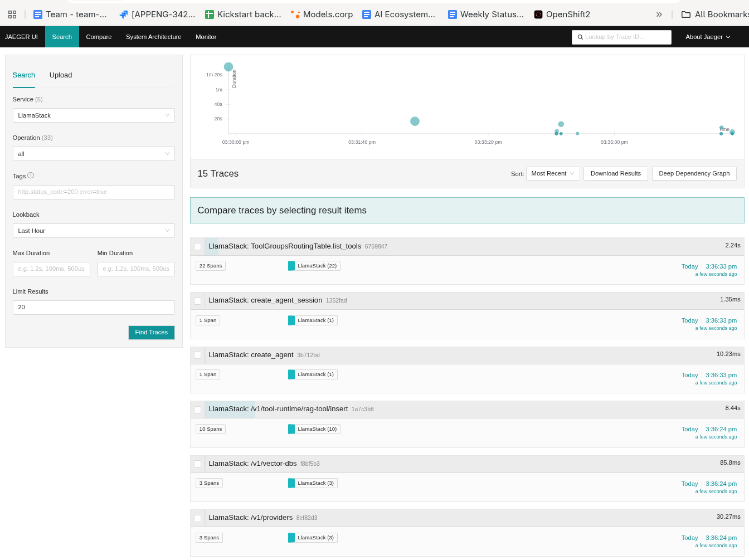749x560 pixels.
Task: Tick the /v1/vector-dbs trace checkbox
Action: [x=198, y=464]
